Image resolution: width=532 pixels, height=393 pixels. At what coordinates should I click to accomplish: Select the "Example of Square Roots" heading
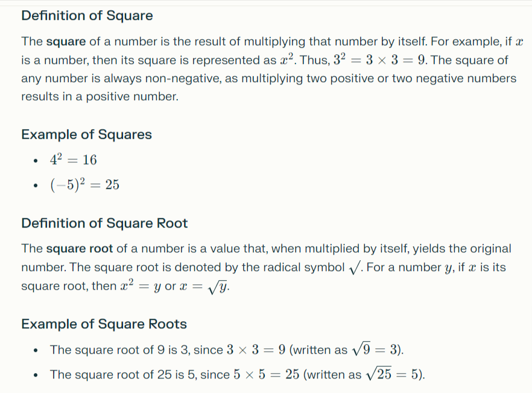pyautogui.click(x=104, y=324)
